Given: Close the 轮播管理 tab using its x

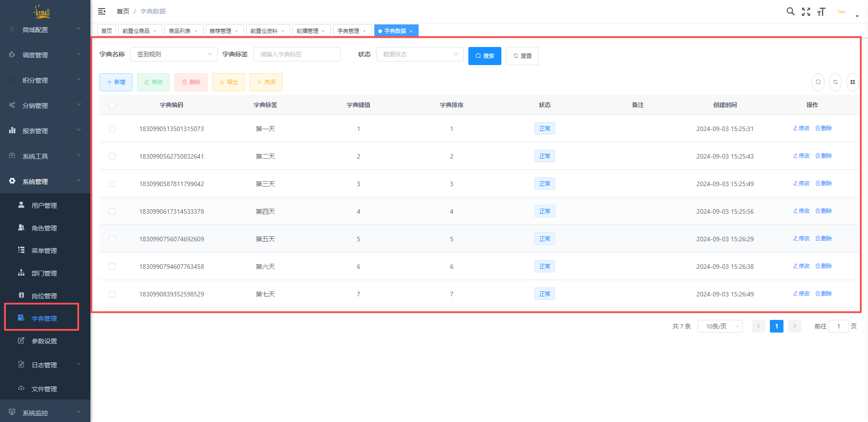Looking at the screenshot, I should 323,31.
